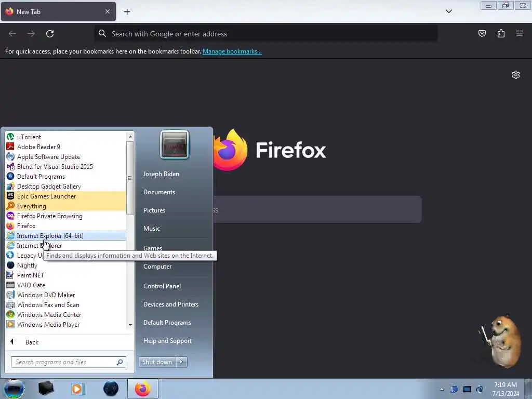532x399 pixels.
Task: Select the New Tab tab
Action: 58,11
